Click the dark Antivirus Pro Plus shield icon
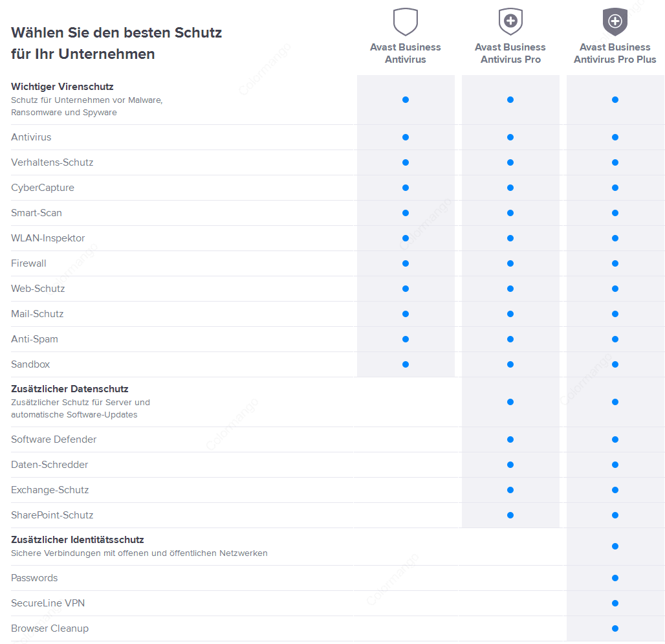The height and width of the screenshot is (644, 665). [x=615, y=21]
